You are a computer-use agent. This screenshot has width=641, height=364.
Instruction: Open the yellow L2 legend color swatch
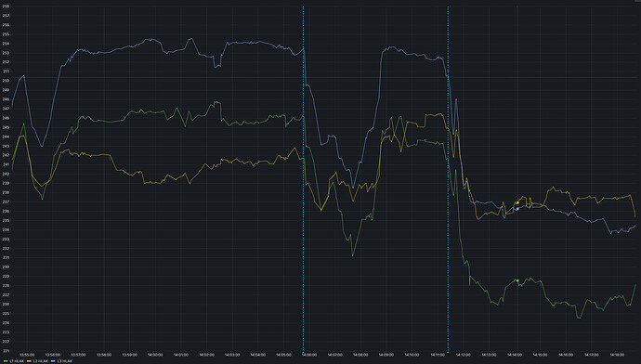point(29,361)
